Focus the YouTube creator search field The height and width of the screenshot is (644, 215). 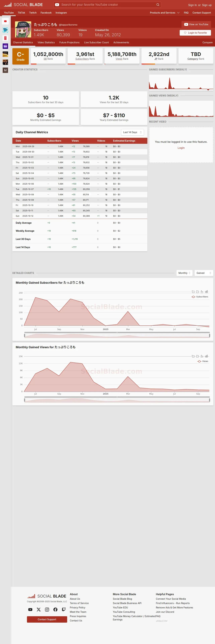coord(108,5)
